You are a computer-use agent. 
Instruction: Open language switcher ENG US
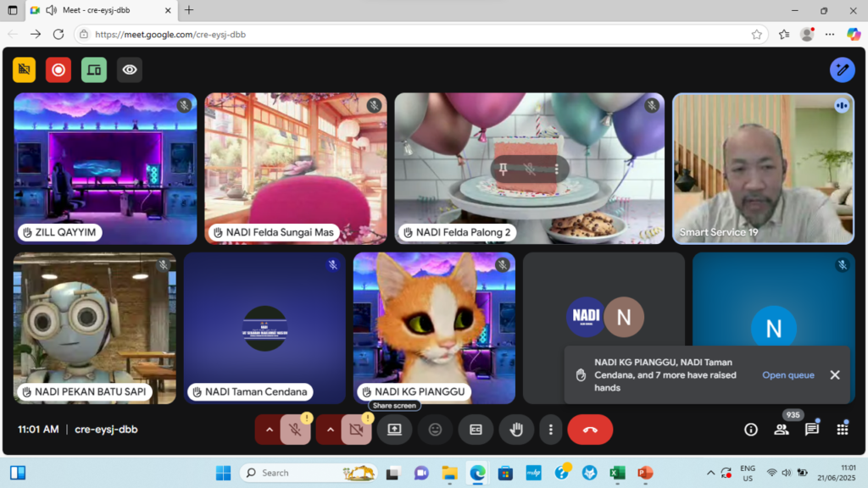point(748,473)
